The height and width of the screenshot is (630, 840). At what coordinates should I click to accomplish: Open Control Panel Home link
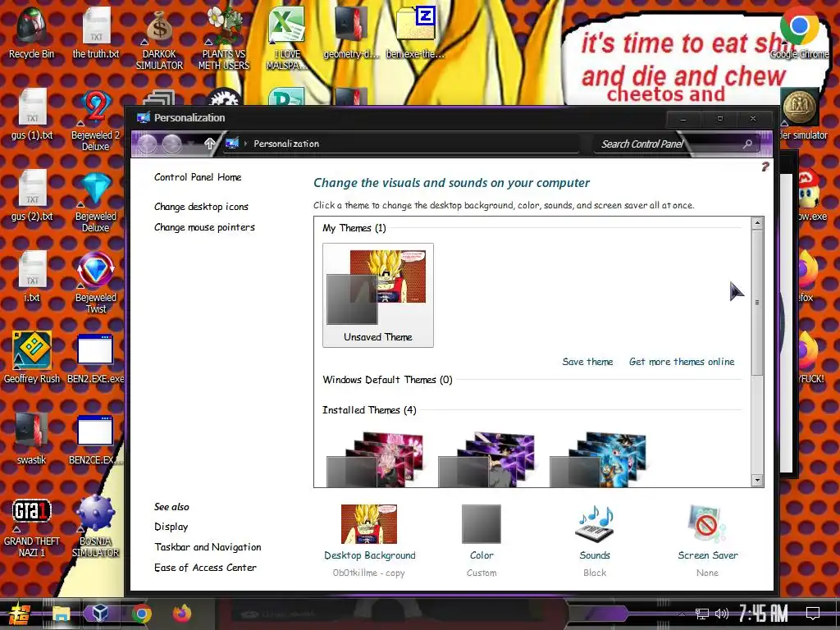[198, 177]
